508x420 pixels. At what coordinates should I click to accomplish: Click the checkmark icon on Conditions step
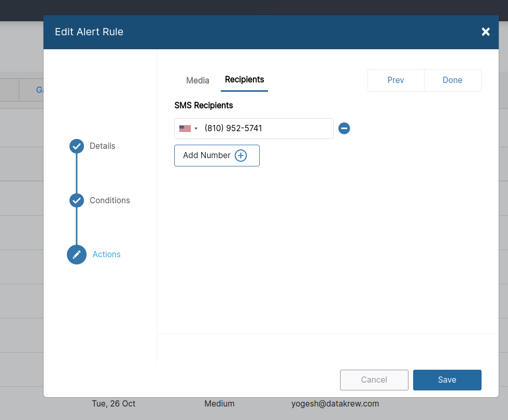[x=76, y=200]
